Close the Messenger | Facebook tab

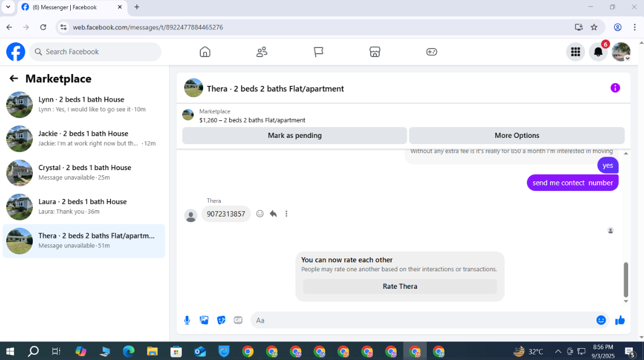[120, 7]
